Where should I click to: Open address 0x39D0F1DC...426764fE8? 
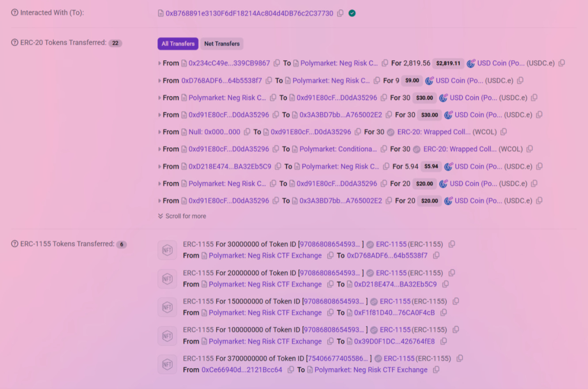pyautogui.click(x=394, y=341)
